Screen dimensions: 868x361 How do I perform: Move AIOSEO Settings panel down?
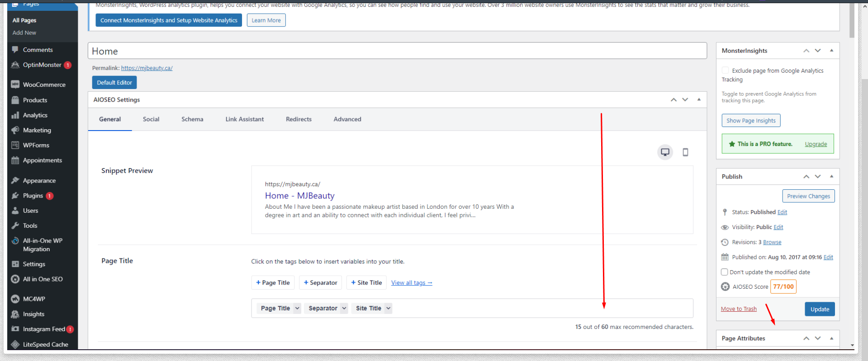[685, 100]
